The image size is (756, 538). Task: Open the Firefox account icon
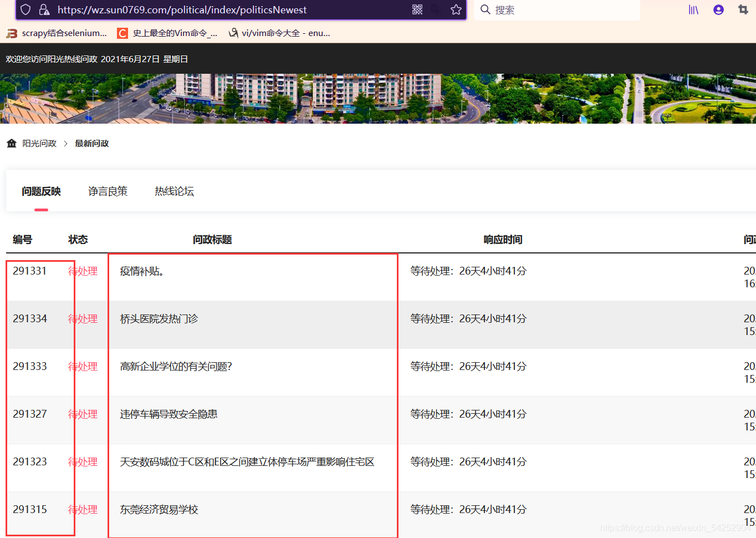point(718,9)
